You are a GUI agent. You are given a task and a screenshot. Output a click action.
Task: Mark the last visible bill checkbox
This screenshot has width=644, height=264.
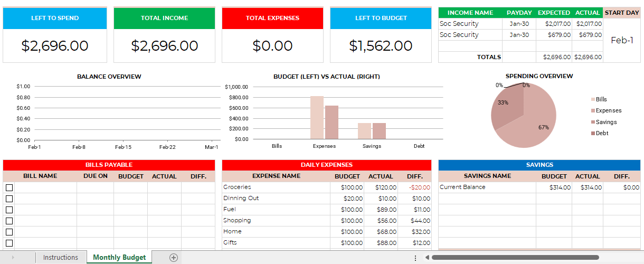[9, 243]
